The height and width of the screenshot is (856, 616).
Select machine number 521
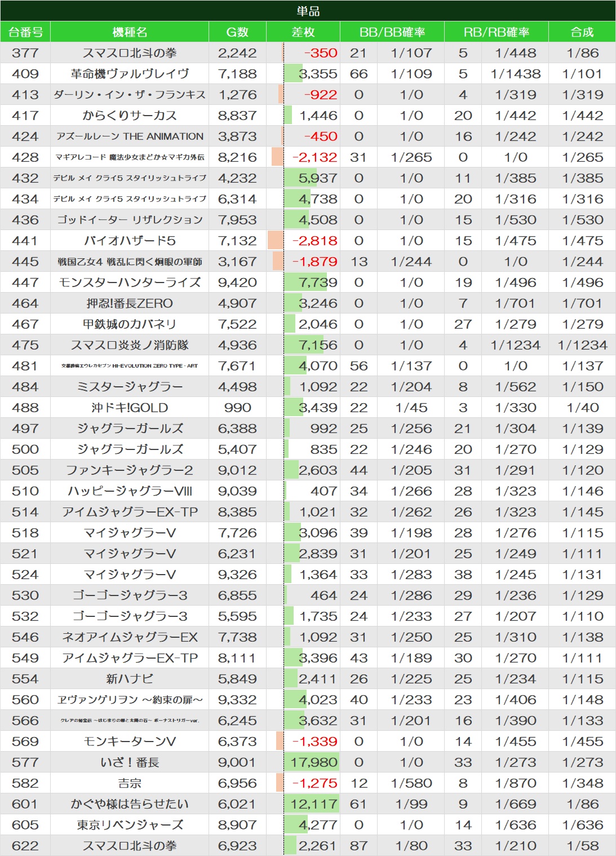pyautogui.click(x=25, y=554)
